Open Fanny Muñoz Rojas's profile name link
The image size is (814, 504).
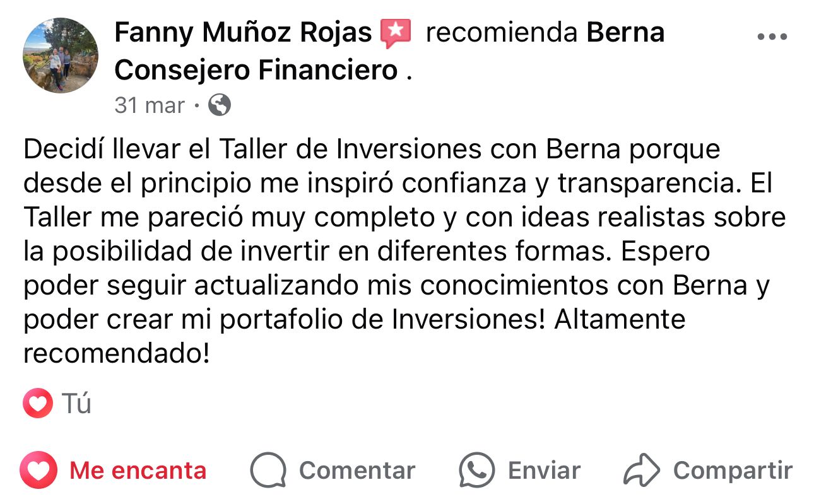click(243, 32)
